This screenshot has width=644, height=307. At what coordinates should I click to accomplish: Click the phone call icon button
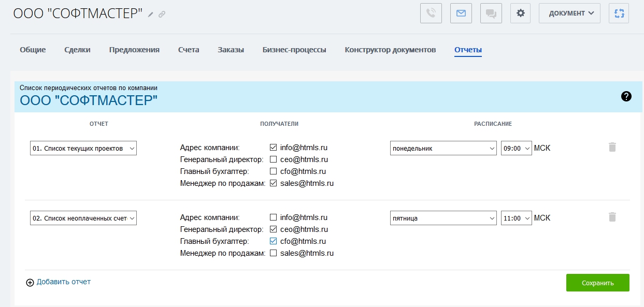(x=431, y=13)
